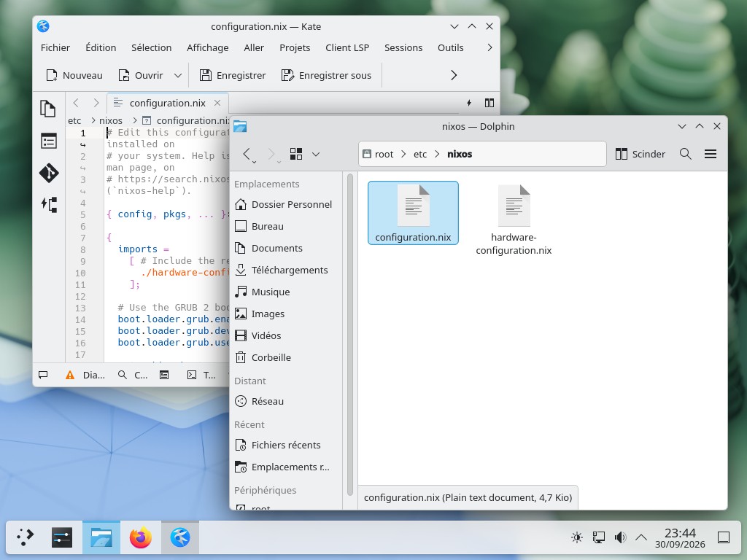Toggle the Diagnostics bottom panel in Kate
Viewport: 747px width, 560px height.
coord(85,376)
